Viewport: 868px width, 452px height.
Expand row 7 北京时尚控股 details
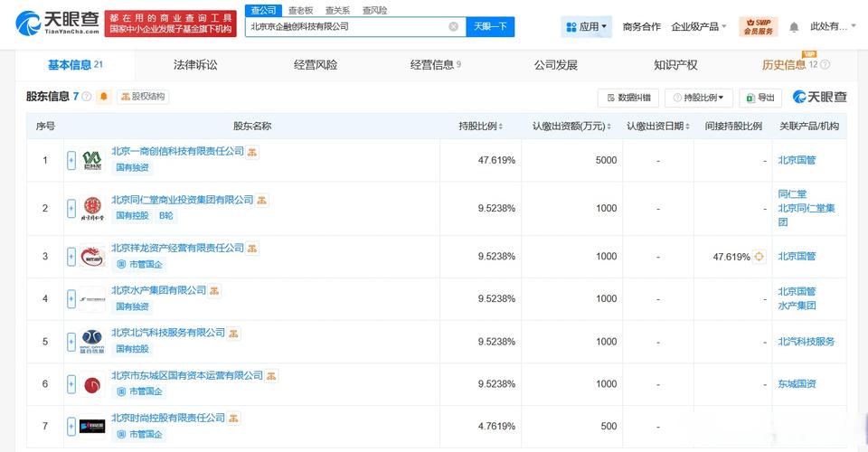71,427
